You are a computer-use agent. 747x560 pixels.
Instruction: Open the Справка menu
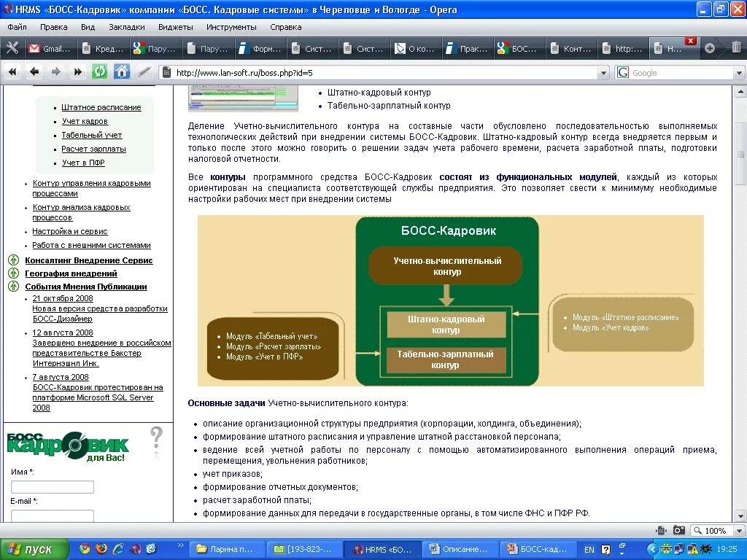point(286,27)
